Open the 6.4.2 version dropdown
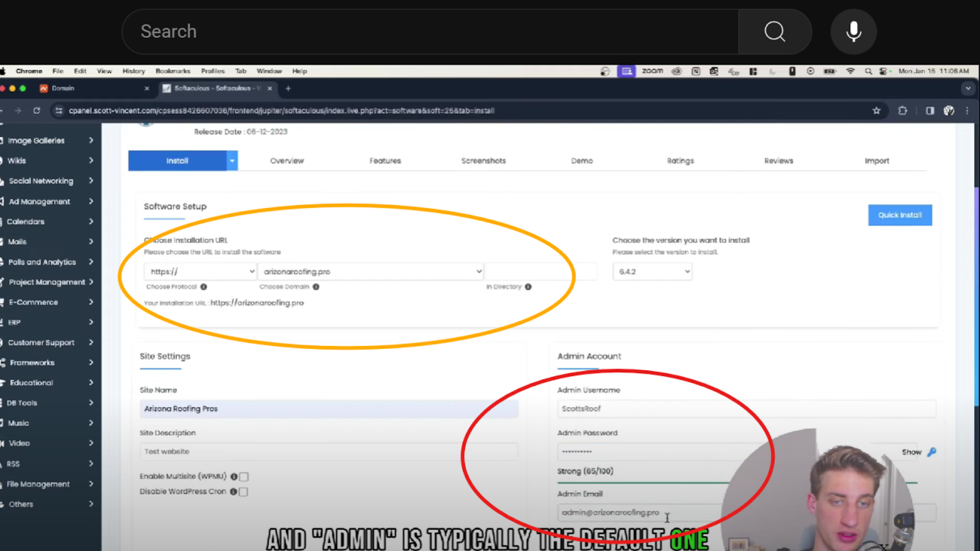The height and width of the screenshot is (551, 980). click(x=652, y=271)
